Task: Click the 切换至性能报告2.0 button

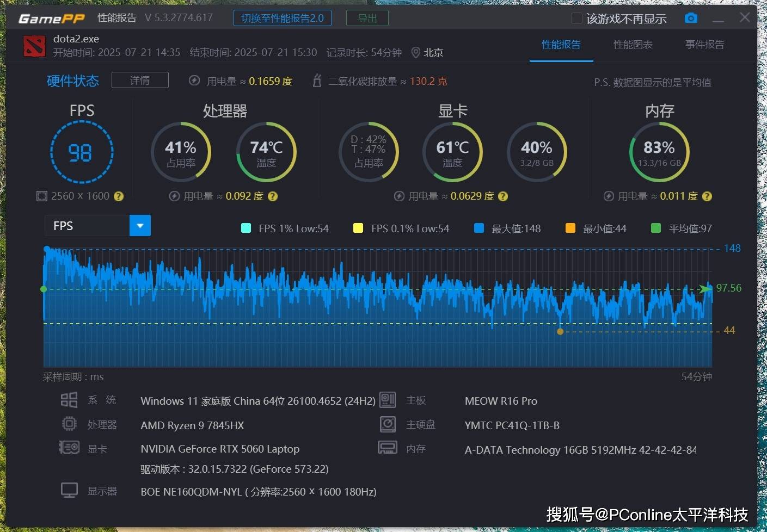Action: [283, 18]
